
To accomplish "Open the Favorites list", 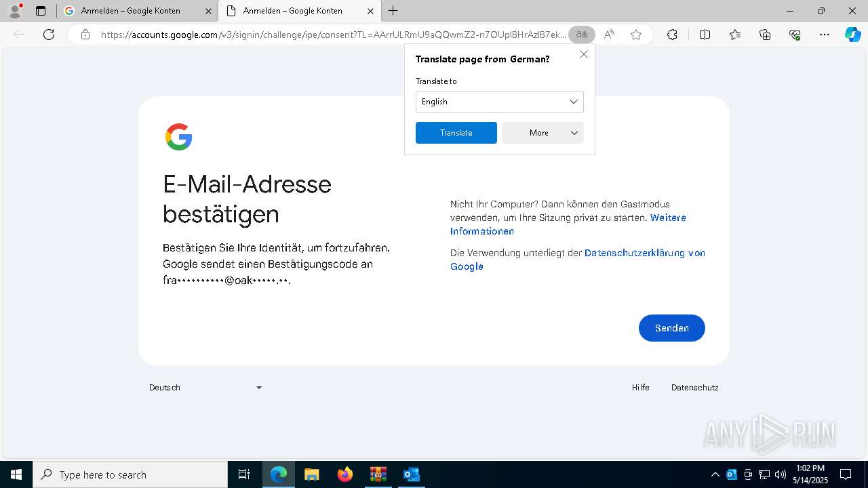I will [x=735, y=35].
